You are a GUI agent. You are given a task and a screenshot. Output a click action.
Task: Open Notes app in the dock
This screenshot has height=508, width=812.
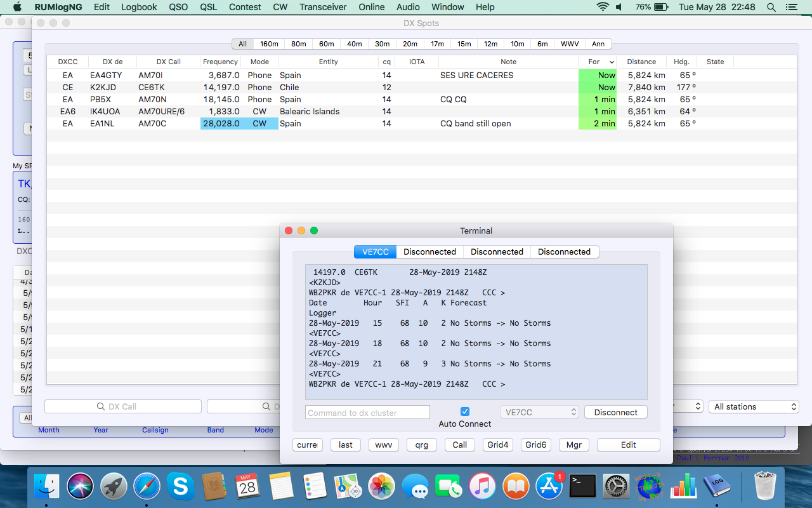[x=281, y=487]
